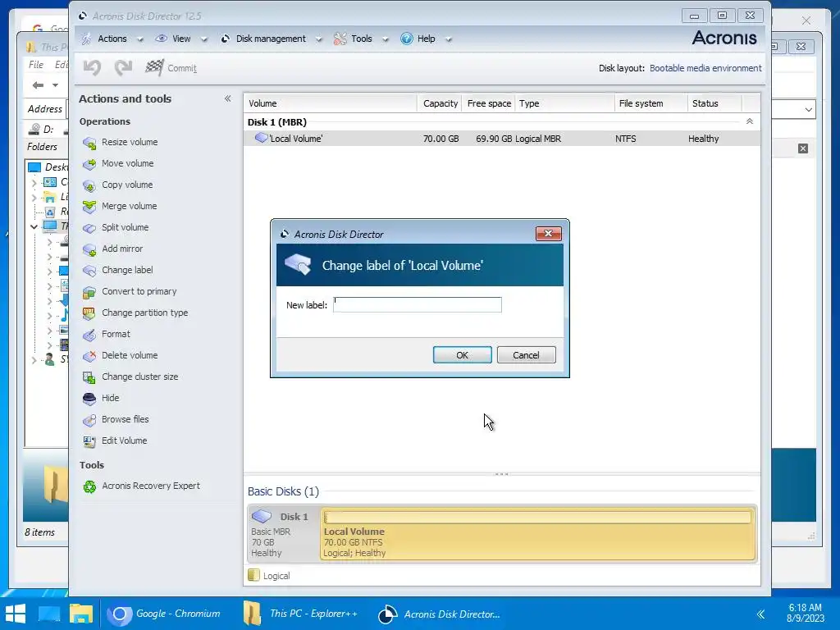Click the Bootable media environment link
840x630 pixels.
(705, 68)
